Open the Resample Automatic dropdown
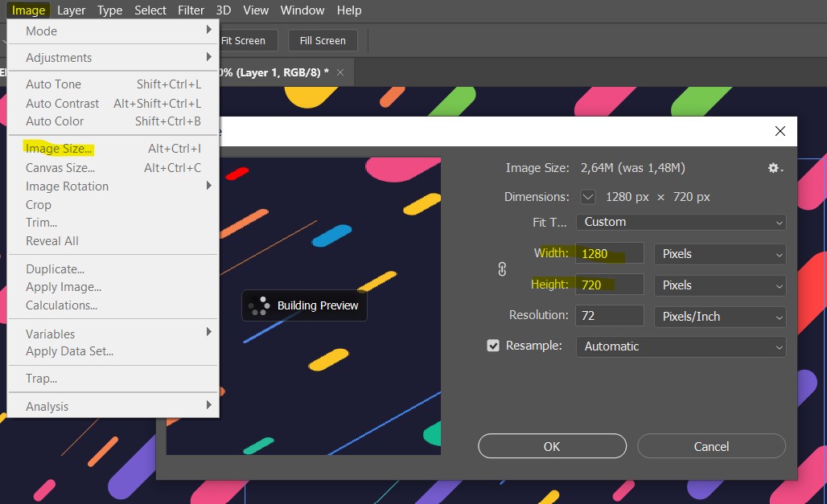Image resolution: width=827 pixels, height=504 pixels. pos(681,346)
